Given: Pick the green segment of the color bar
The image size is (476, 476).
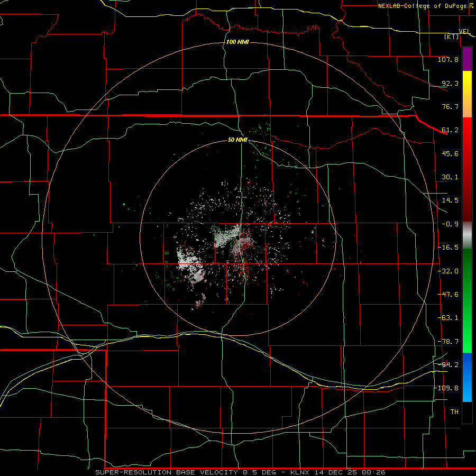Looking at the screenshot, I should (x=467, y=300).
